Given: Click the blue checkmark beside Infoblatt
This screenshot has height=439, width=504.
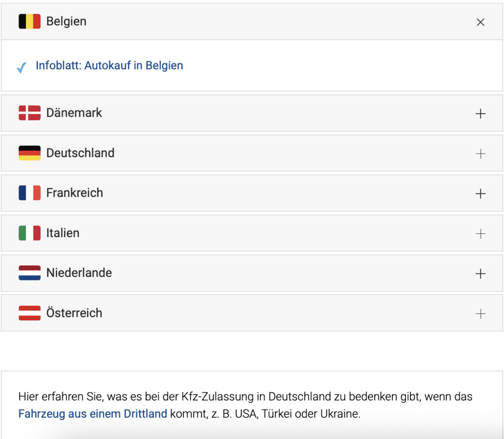Looking at the screenshot, I should pos(22,67).
